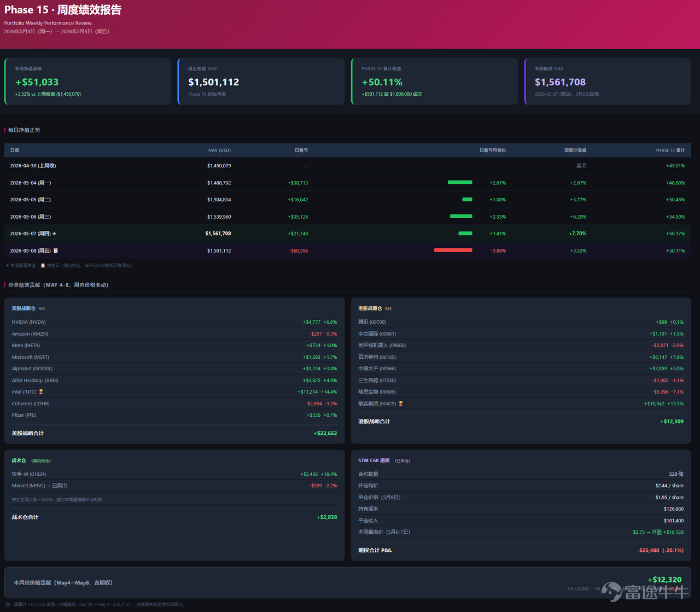Select the green bar in the 2026-05-06 row
This screenshot has height=612, width=700.
pyautogui.click(x=461, y=217)
